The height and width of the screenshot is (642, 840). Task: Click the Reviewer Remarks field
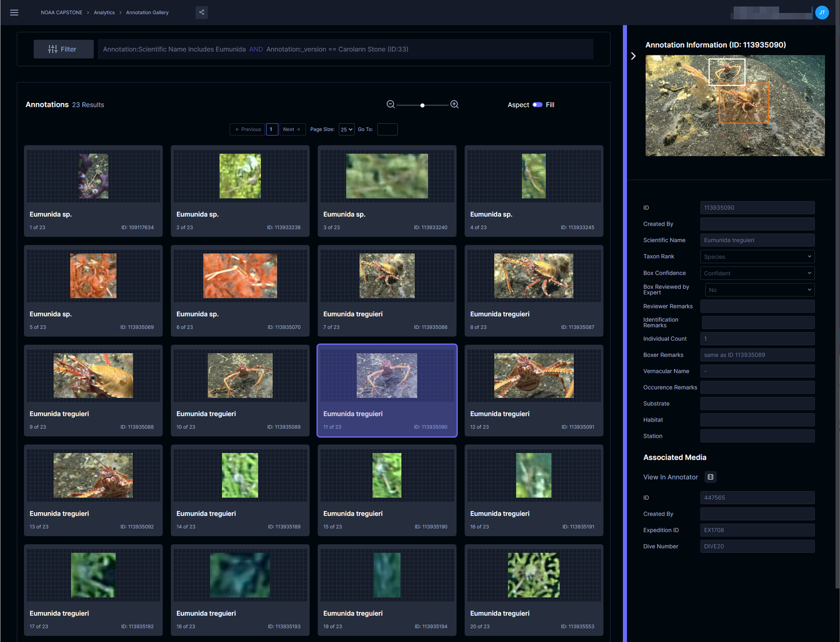757,306
